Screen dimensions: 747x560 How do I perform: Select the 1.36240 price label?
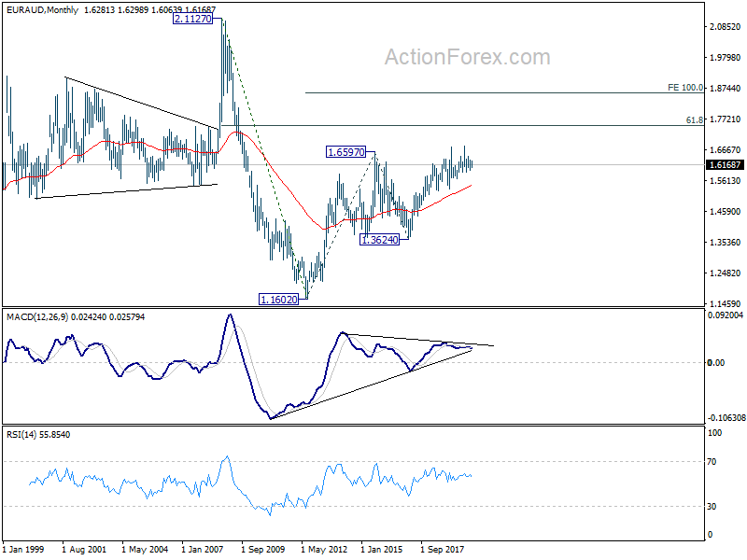[x=380, y=240]
